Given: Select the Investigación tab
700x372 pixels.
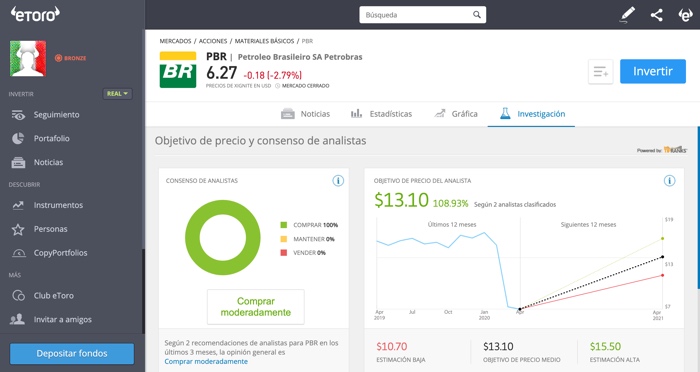Looking at the screenshot, I should click(x=532, y=114).
